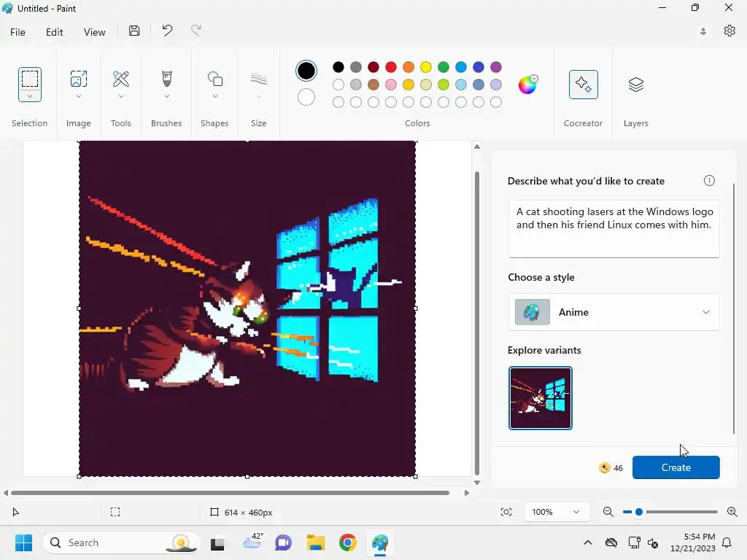The height and width of the screenshot is (560, 747).
Task: Click the horizontal canvas scrollbar
Action: click(230, 493)
